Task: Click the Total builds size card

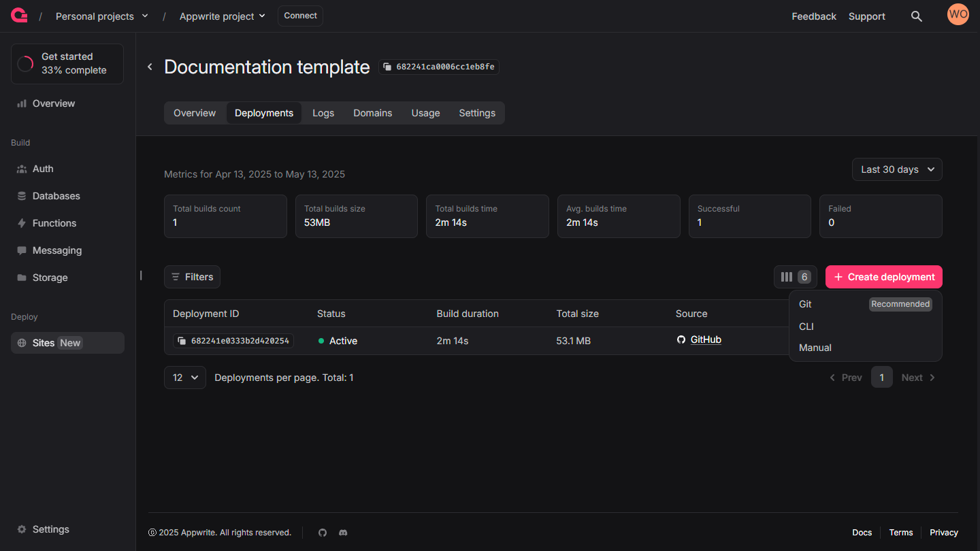Action: tap(357, 216)
